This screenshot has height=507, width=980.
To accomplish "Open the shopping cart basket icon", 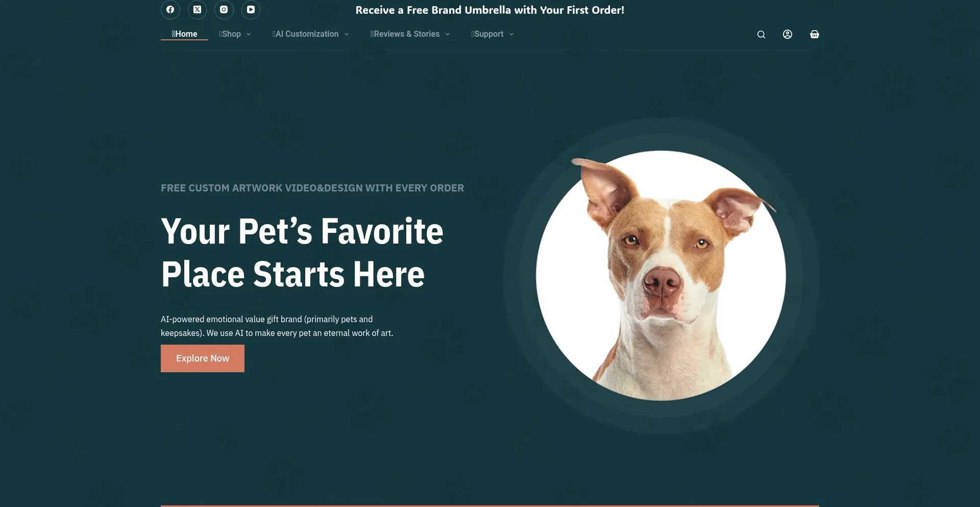I will click(x=815, y=34).
